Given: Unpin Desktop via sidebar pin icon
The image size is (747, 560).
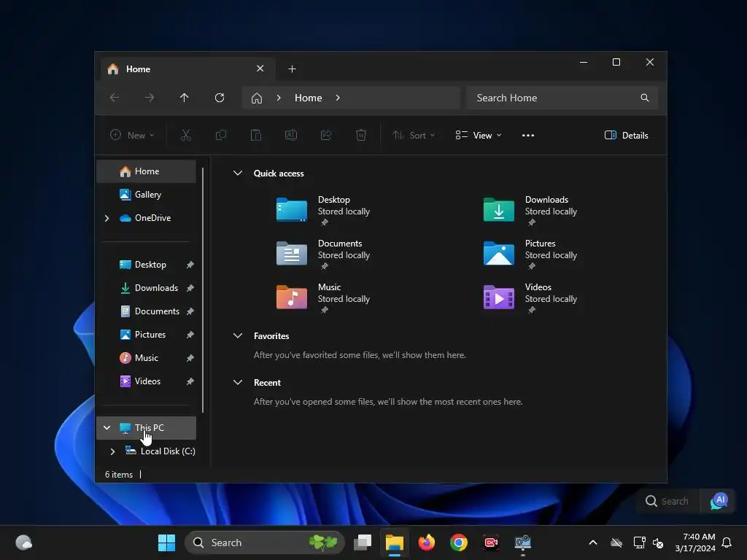Looking at the screenshot, I should [x=190, y=265].
